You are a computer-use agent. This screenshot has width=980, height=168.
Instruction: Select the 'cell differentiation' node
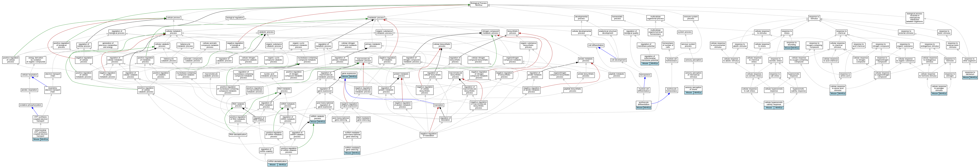596,45
